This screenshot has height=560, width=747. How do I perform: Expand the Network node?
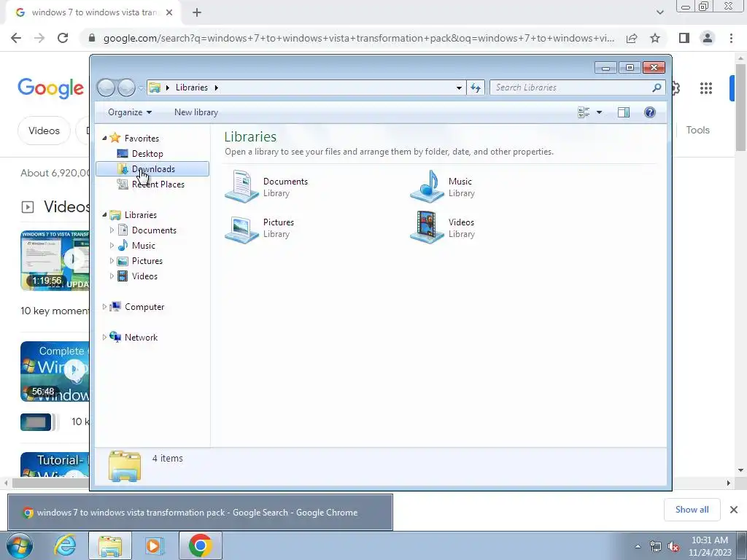[104, 338]
